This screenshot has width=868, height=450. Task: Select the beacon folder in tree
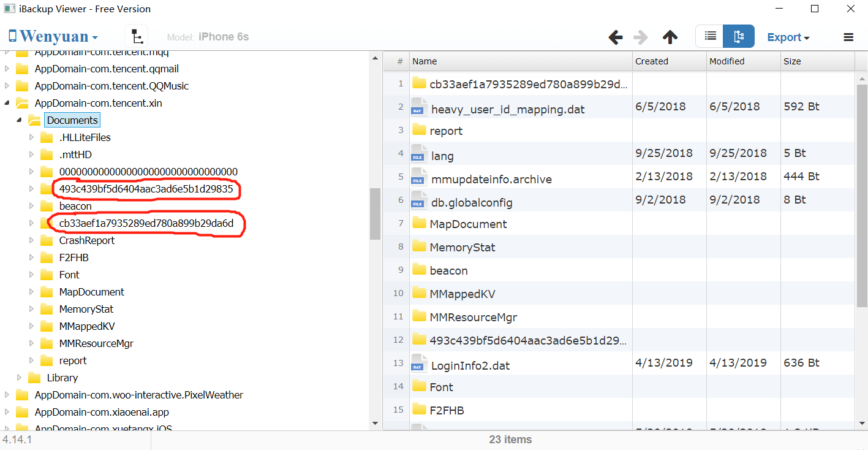tap(75, 206)
